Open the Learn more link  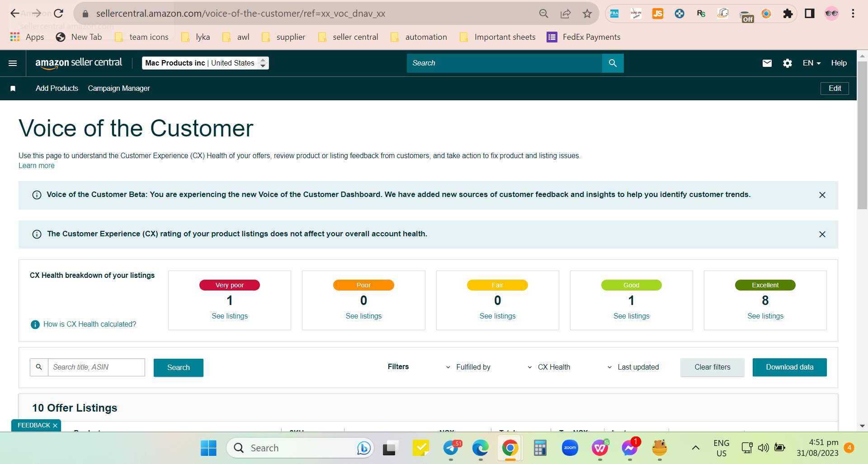pos(37,166)
